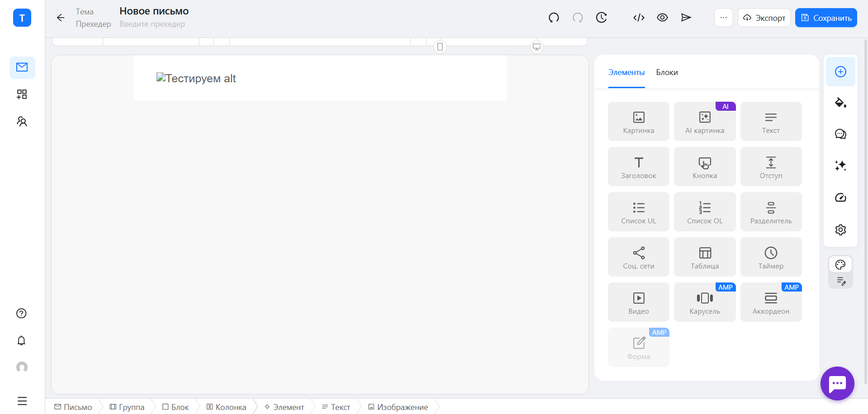Select Колонка in the breadcrumb

(226, 407)
